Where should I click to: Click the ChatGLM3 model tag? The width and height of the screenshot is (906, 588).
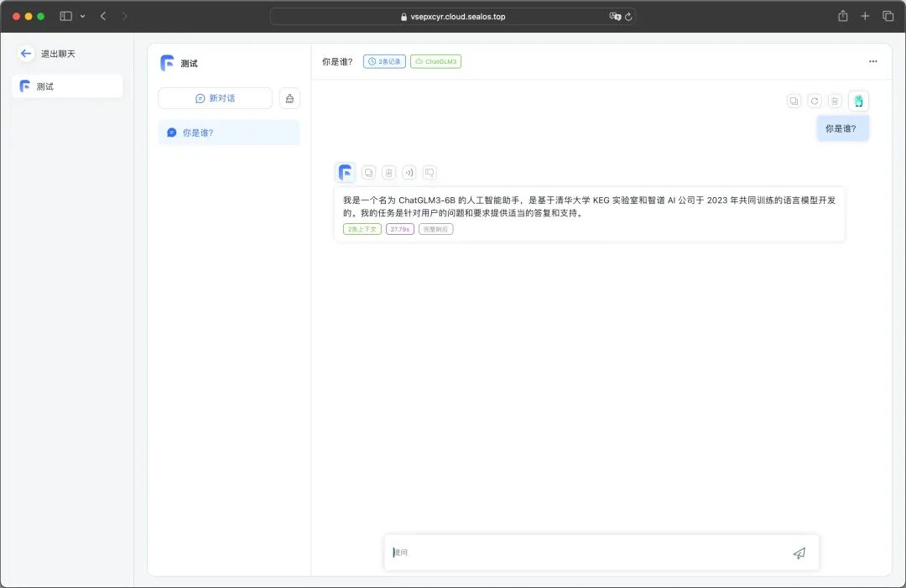pos(435,61)
